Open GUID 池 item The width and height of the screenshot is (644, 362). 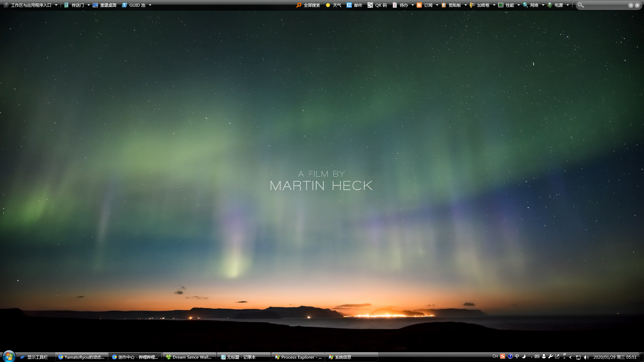[x=134, y=5]
